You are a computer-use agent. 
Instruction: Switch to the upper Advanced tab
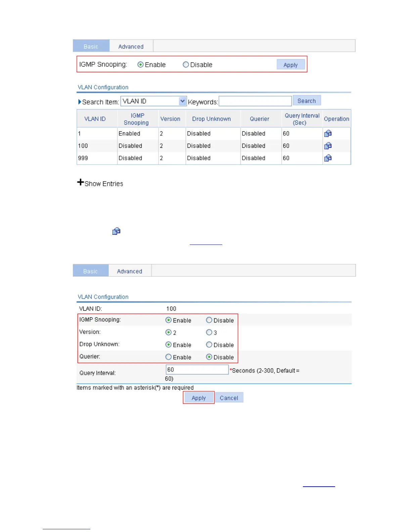point(131,46)
